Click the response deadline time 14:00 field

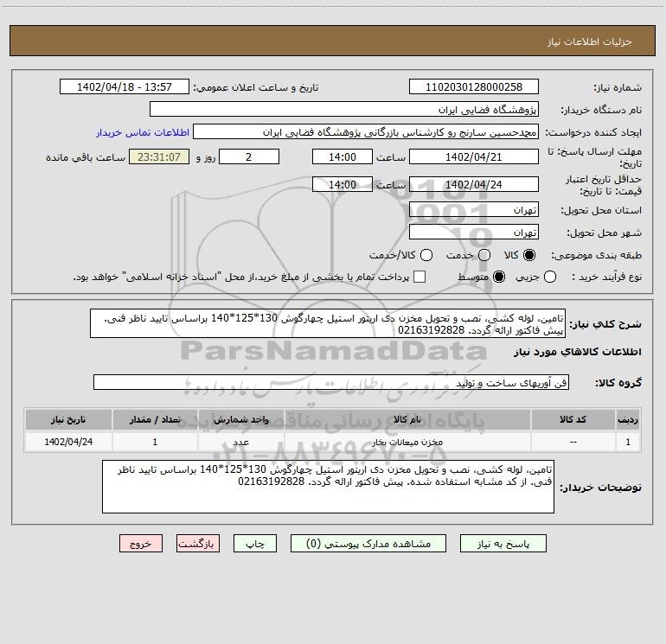click(343, 156)
